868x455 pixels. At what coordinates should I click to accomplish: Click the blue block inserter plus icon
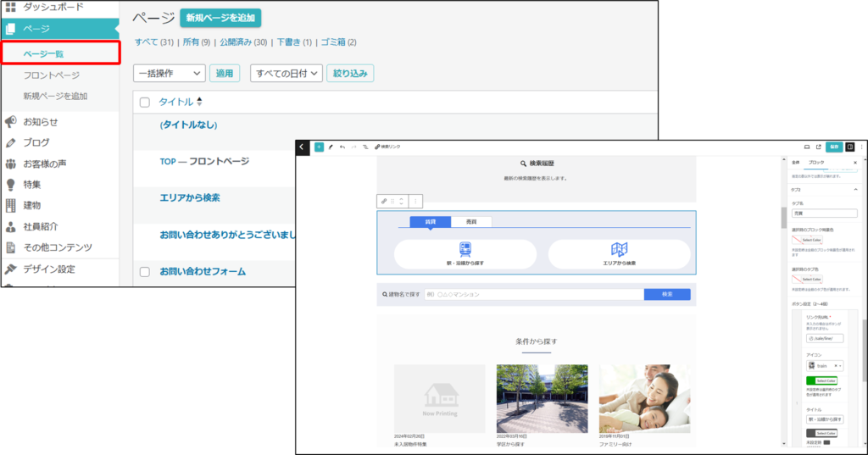[x=319, y=147]
